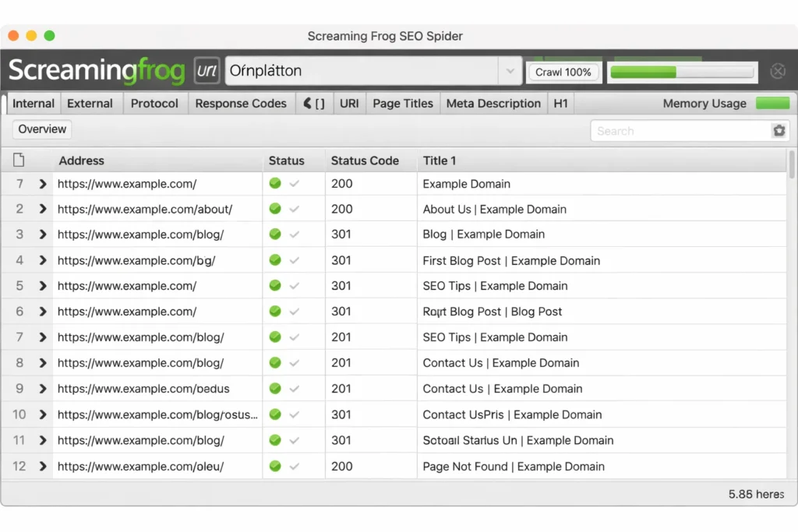The image size is (798, 532).
Task: Open the URL bar dropdown arrow
Action: coord(510,70)
